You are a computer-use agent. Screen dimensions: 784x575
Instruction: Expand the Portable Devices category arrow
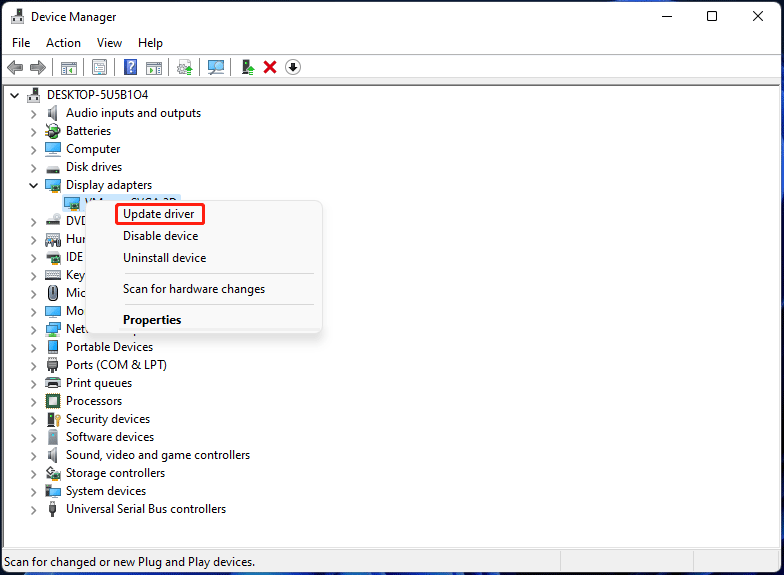(x=34, y=348)
